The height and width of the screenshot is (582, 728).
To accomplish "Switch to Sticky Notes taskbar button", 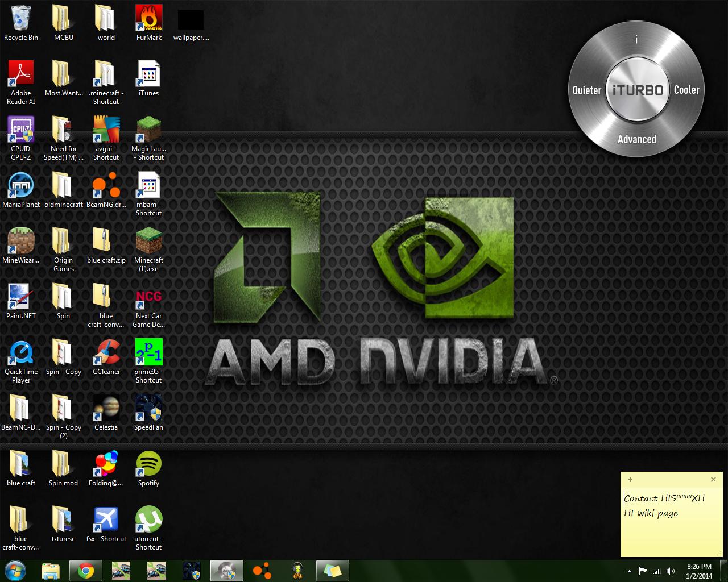I will [332, 571].
